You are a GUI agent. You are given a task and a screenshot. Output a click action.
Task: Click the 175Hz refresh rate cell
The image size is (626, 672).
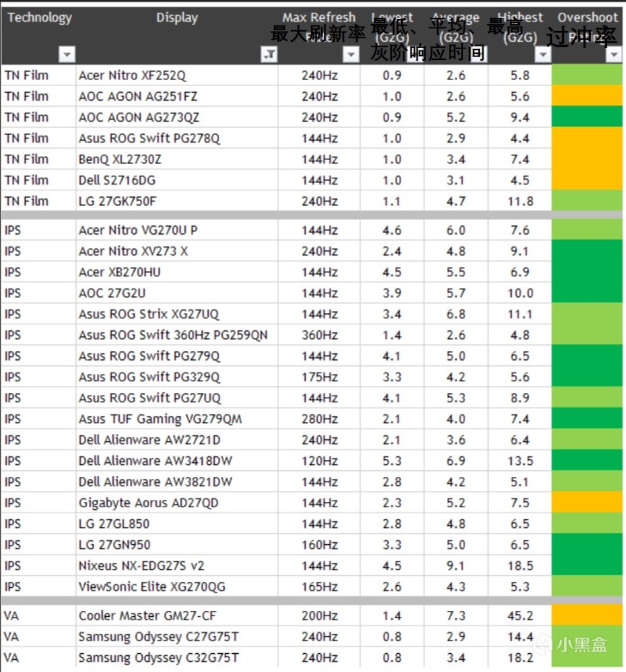[x=320, y=377]
